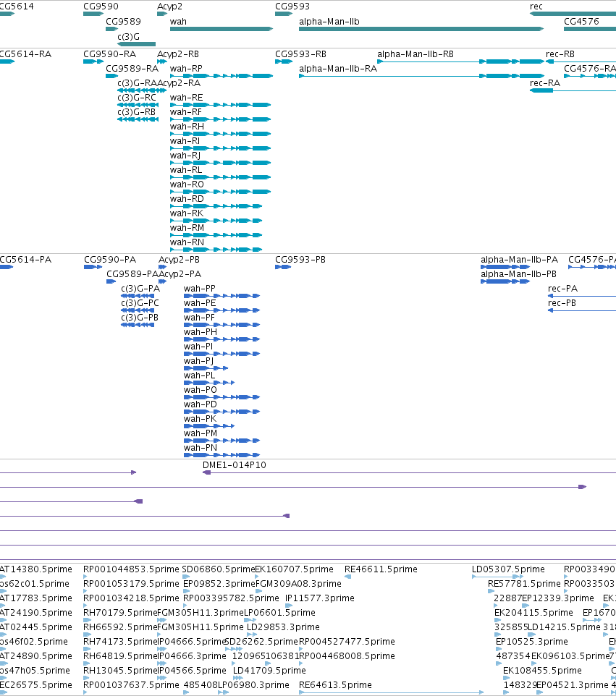
Task: Click transcript label wah-RJ
Action: pyautogui.click(x=185, y=156)
